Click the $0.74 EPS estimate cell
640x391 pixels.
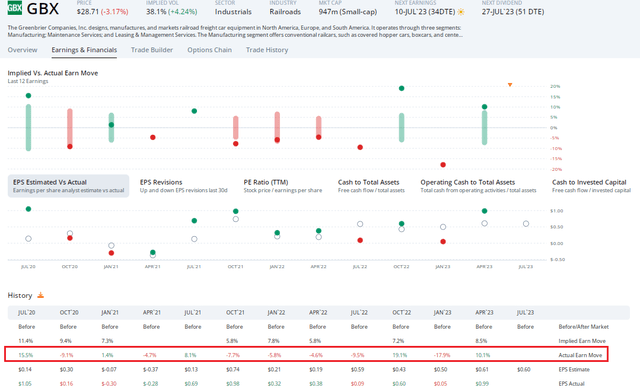tap(233, 369)
